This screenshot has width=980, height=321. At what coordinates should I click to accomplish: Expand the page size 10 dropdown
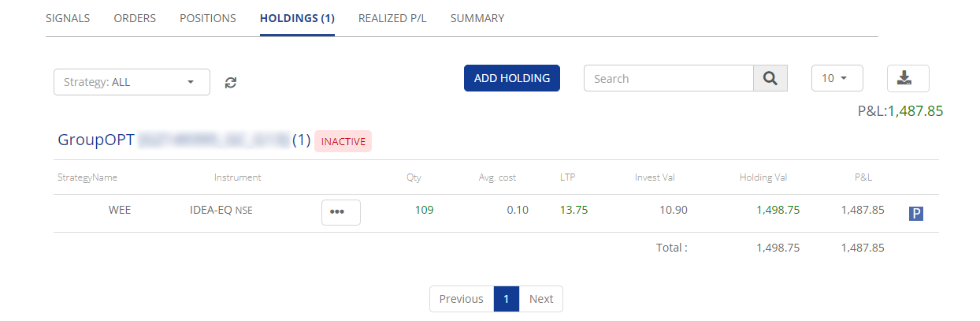point(837,79)
